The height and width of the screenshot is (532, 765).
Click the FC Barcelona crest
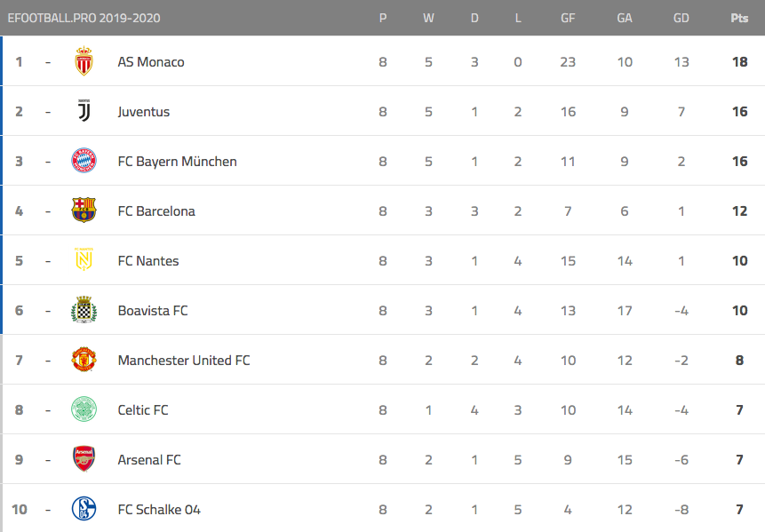point(84,210)
